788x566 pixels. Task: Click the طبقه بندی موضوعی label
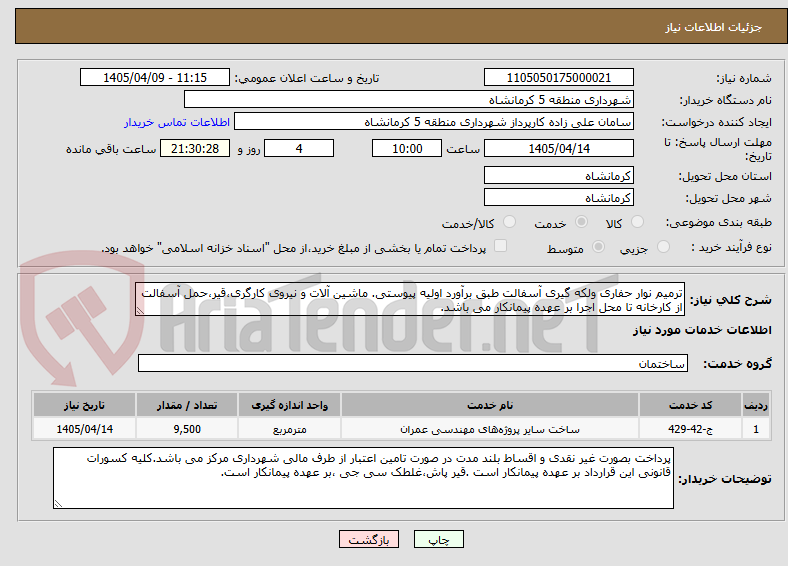[719, 222]
